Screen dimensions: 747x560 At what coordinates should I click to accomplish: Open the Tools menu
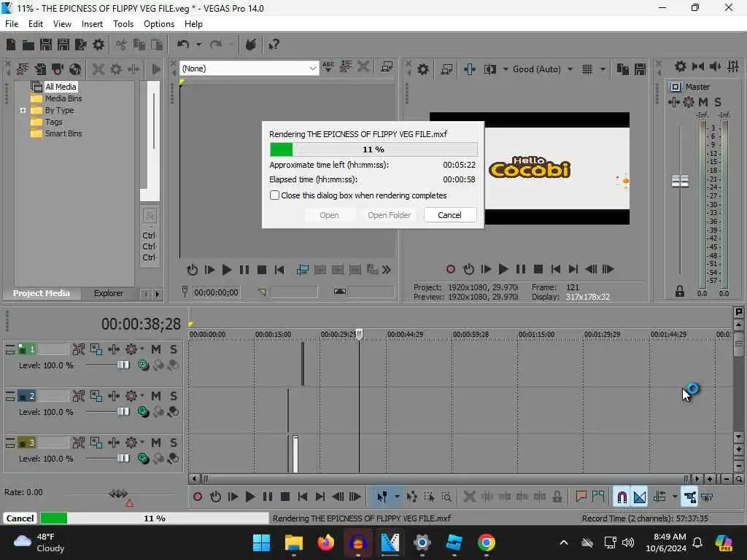[123, 24]
